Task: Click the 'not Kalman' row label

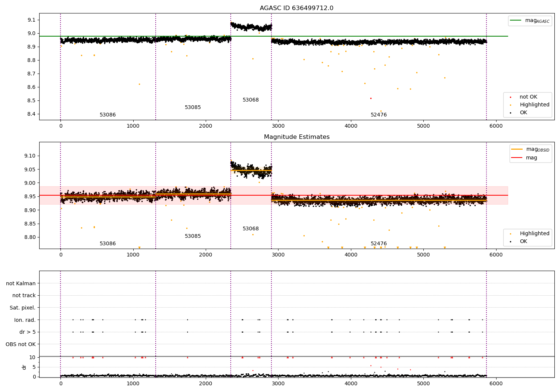Action: (x=21, y=284)
